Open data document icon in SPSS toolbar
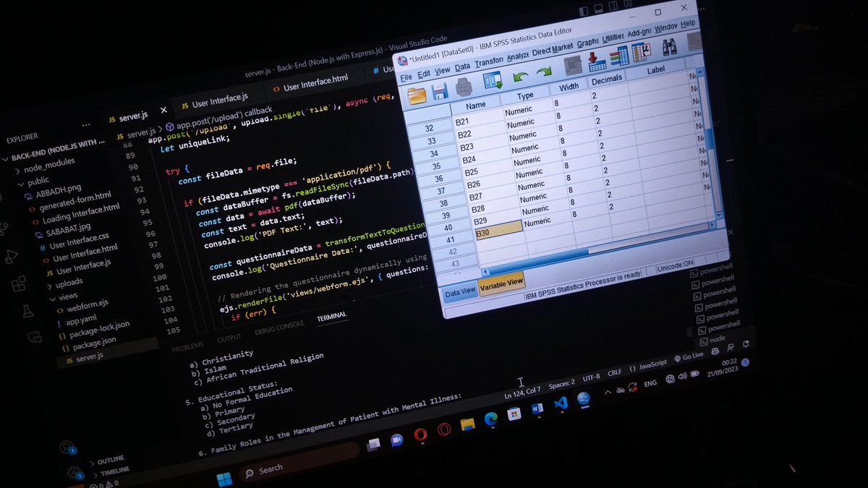This screenshot has width=868, height=488. pos(417,95)
